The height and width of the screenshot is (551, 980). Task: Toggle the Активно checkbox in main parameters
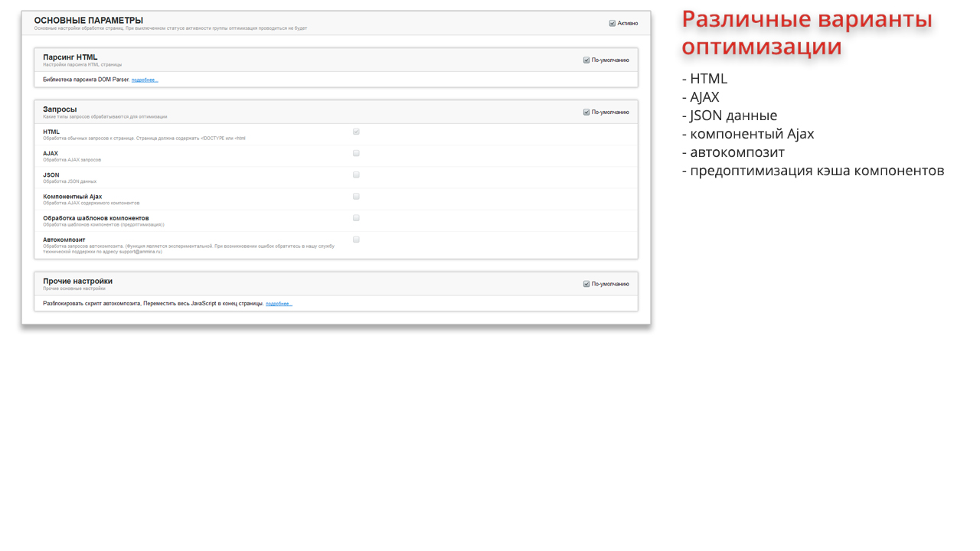pyautogui.click(x=612, y=24)
